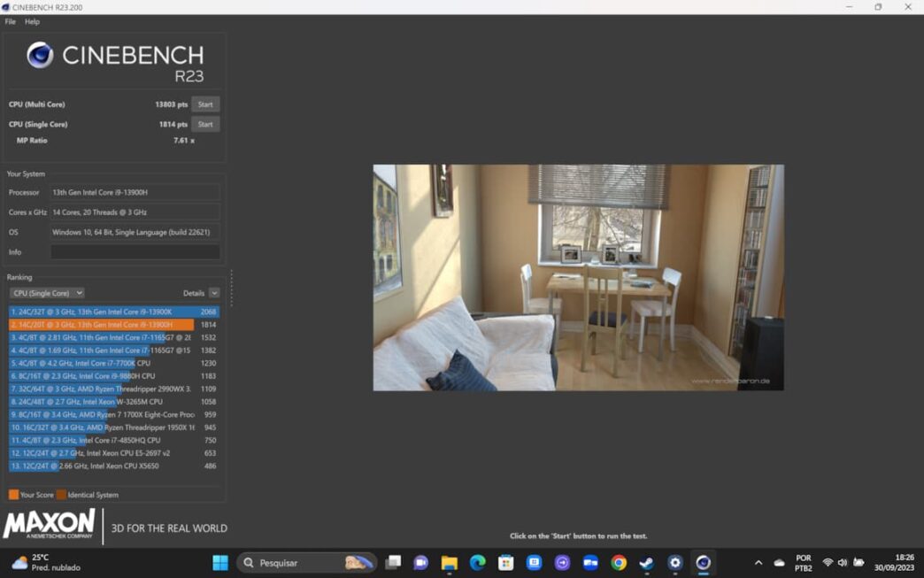924x578 pixels.
Task: Open File Explorer from the taskbar
Action: (x=449, y=563)
